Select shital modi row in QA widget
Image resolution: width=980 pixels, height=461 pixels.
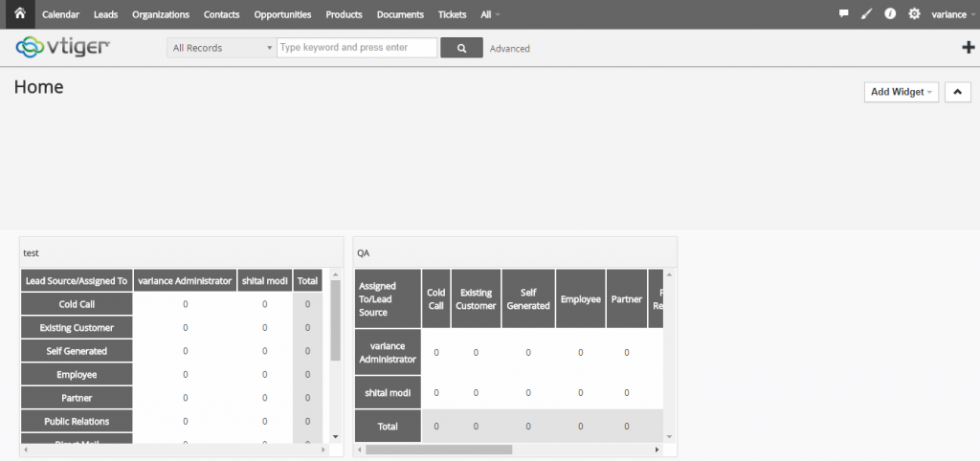point(388,392)
